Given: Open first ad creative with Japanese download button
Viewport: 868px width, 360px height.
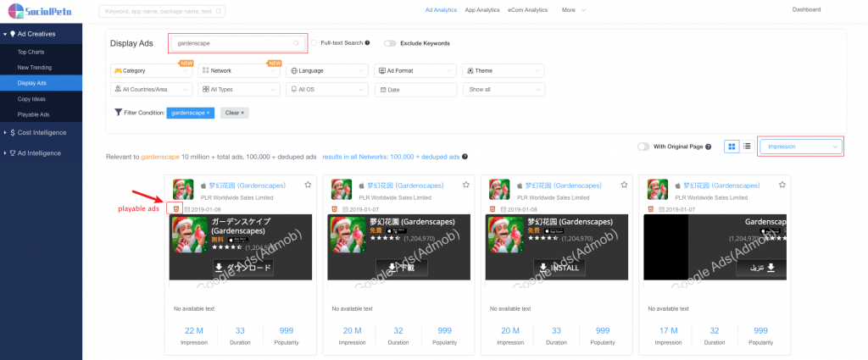Looking at the screenshot, I should coord(241,246).
